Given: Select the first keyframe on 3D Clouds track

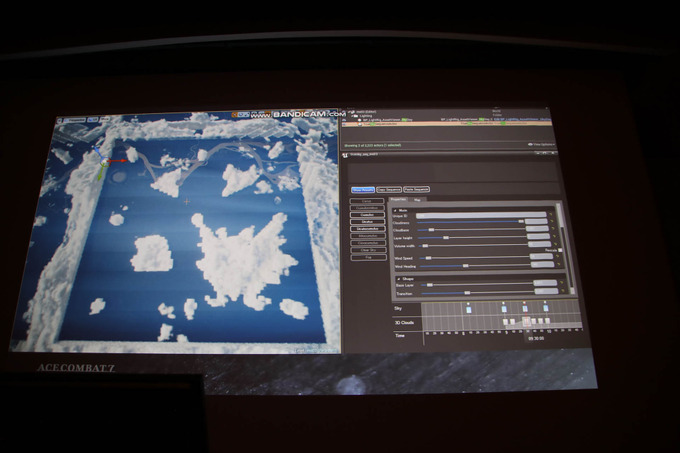Looking at the screenshot, I should (505, 322).
